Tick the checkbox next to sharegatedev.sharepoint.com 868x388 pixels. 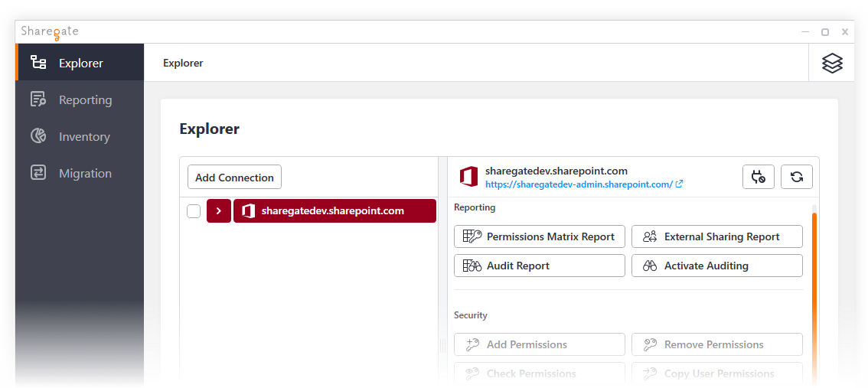click(194, 211)
